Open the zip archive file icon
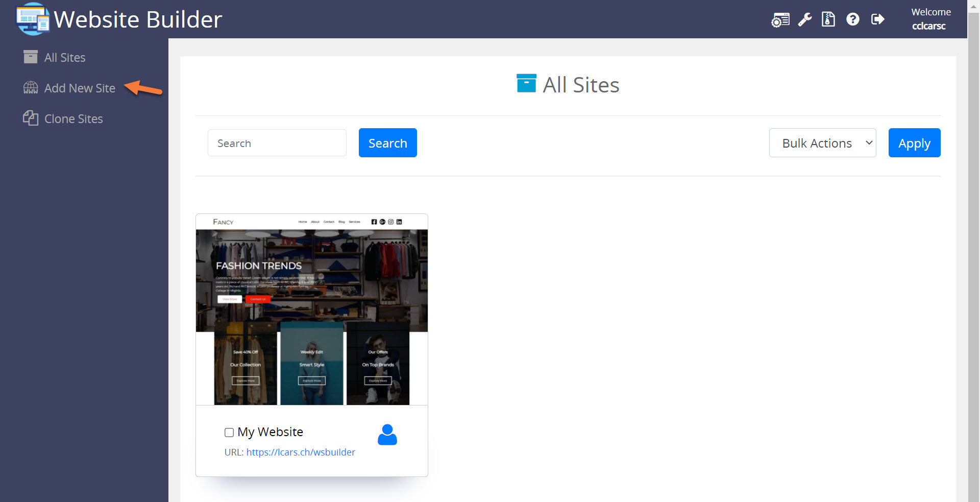Image resolution: width=980 pixels, height=502 pixels. (828, 19)
